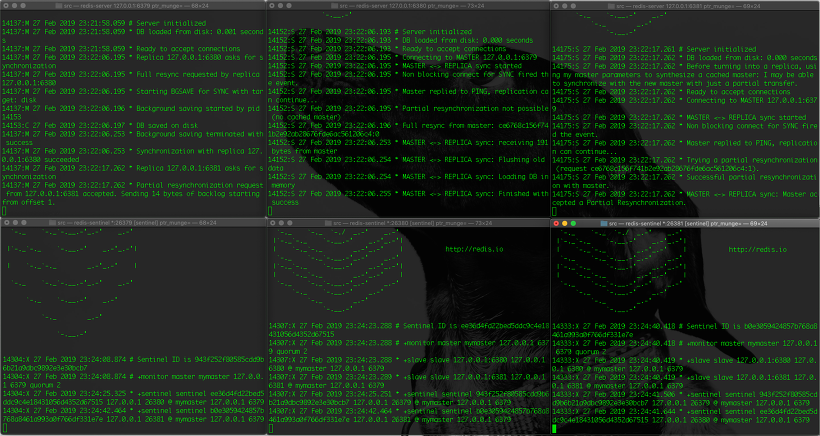Viewport: 820px width, 436px height.
Task: Close the redis-server 127.0.0.1:6381 window
Action: tap(556, 6)
